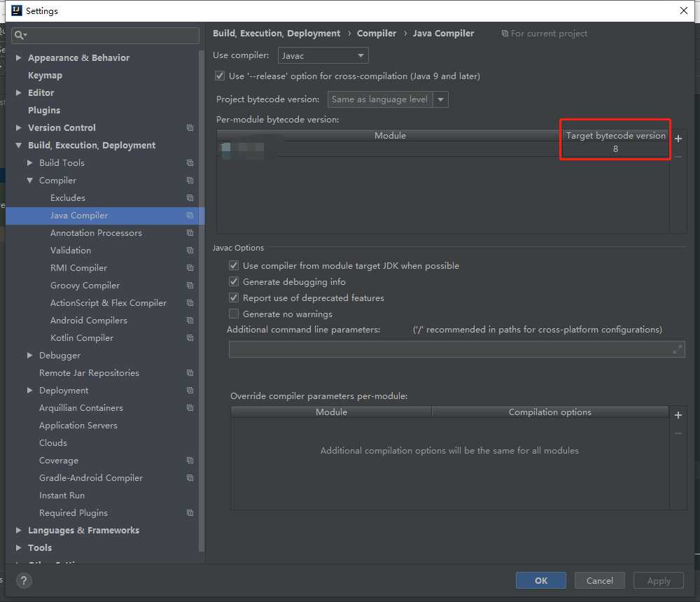Screen dimensions: 700x602
Task: Expand Version Control tree node
Action: [x=18, y=127]
